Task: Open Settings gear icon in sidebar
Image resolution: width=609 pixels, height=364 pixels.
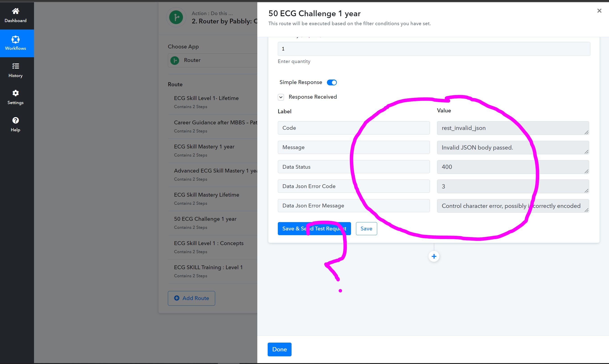Action: point(16,93)
